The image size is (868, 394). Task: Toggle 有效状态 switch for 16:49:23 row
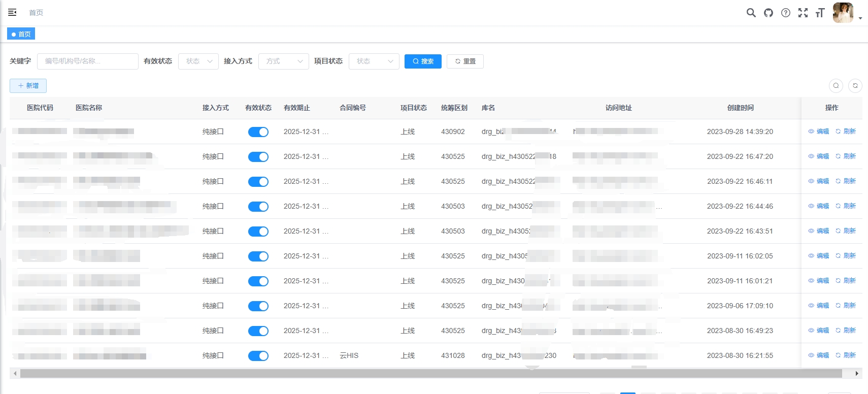(258, 331)
